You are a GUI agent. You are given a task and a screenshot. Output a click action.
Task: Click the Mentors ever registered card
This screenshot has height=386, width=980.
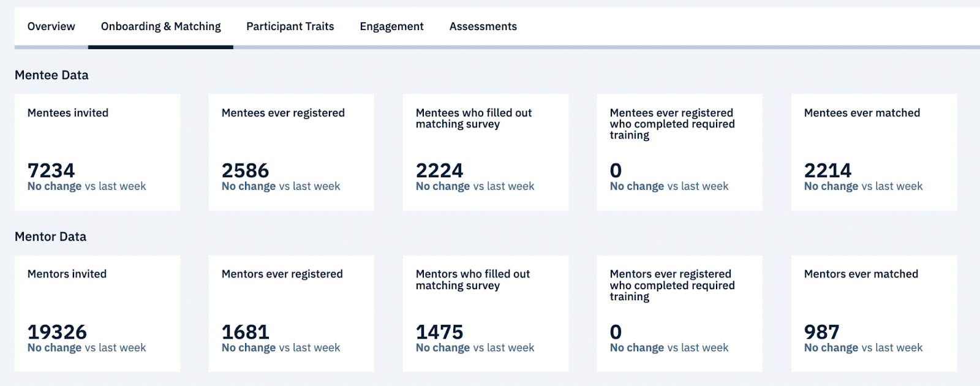(x=291, y=313)
